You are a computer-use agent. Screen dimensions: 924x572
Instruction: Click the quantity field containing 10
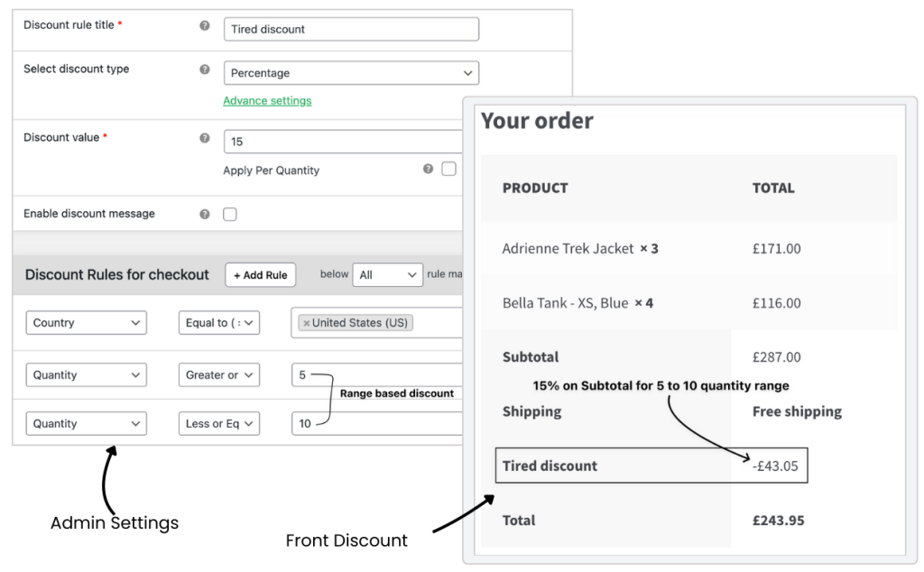point(377,423)
